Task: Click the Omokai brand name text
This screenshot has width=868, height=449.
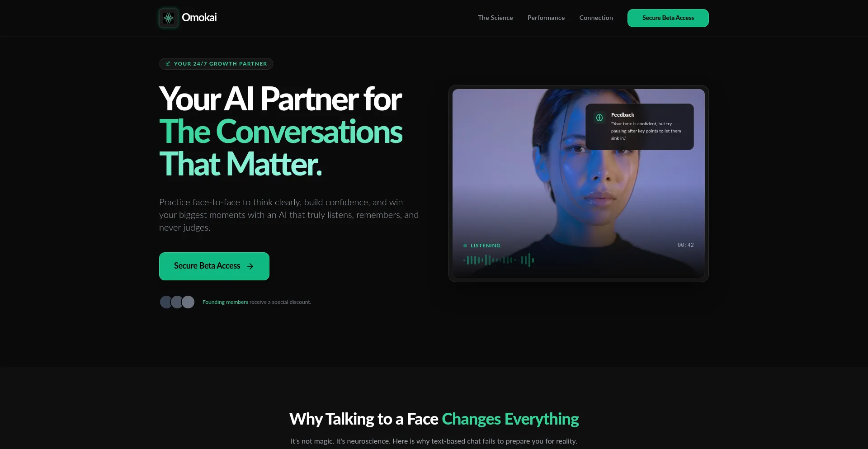Action: pos(199,18)
